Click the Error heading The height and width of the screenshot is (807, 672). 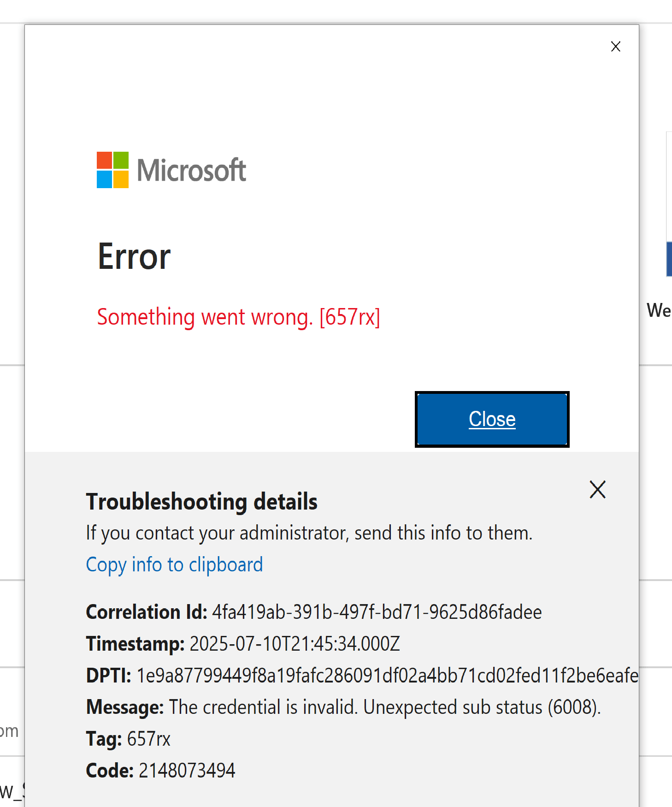pos(134,256)
